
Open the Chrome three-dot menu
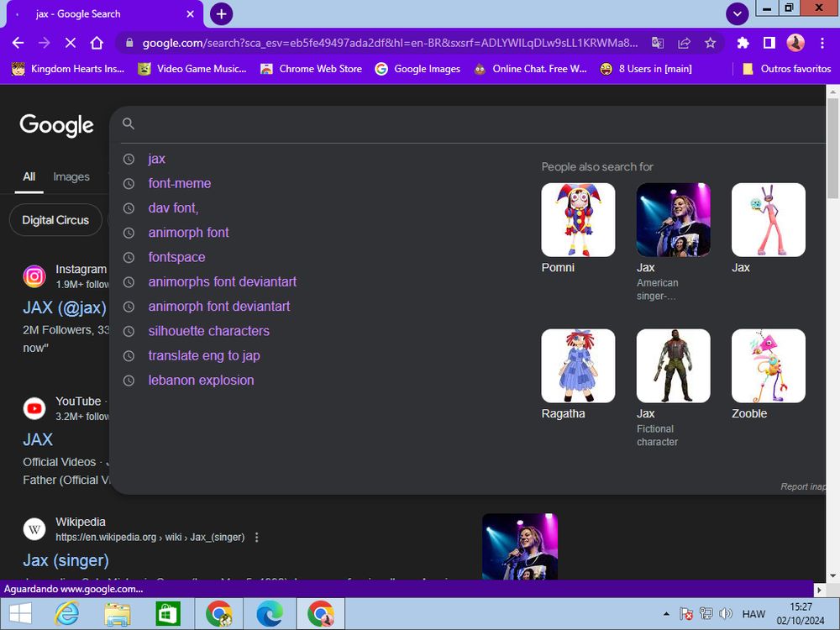(x=822, y=43)
